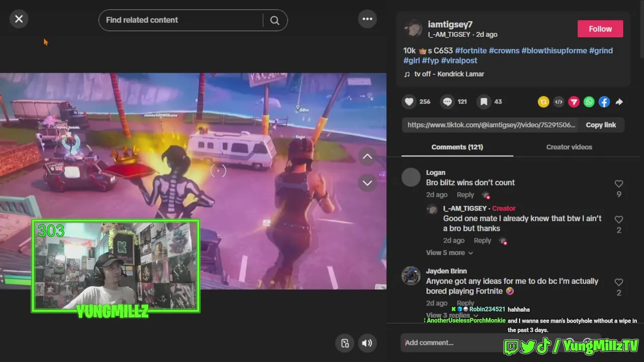Open Jayden Brinn's commenter name
The image size is (644, 362).
(446, 271)
